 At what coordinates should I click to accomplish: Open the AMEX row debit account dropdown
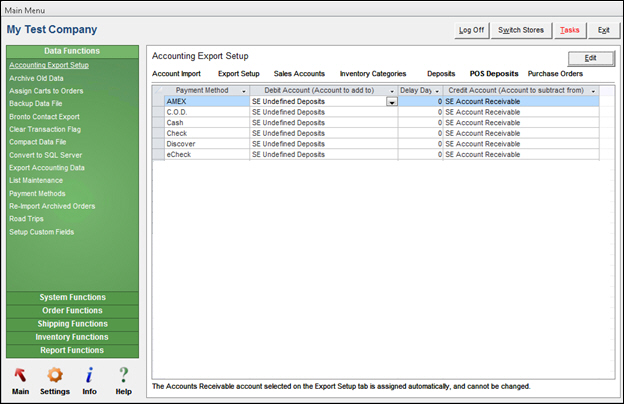coord(392,102)
